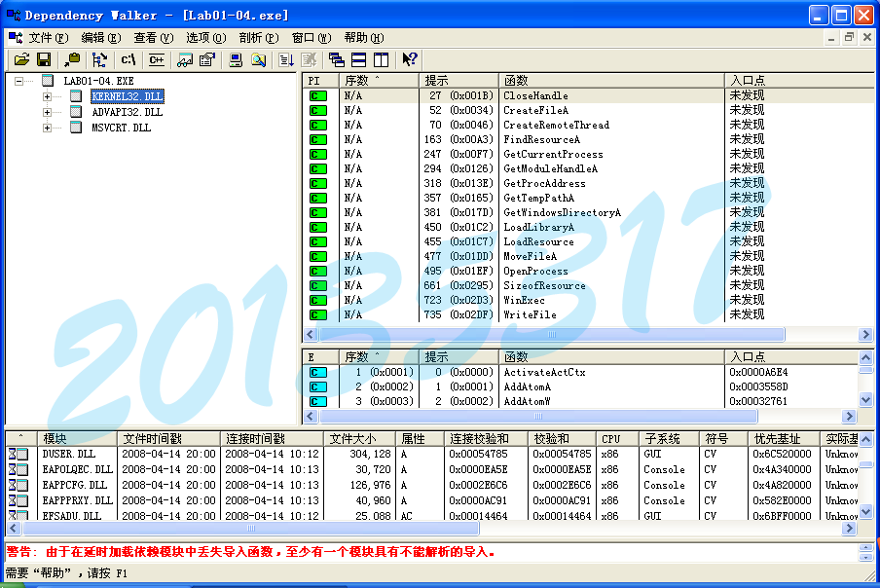Expand the ADVAPI32.DLL tree node
Viewport: 880px width, 588px height.
(47, 112)
